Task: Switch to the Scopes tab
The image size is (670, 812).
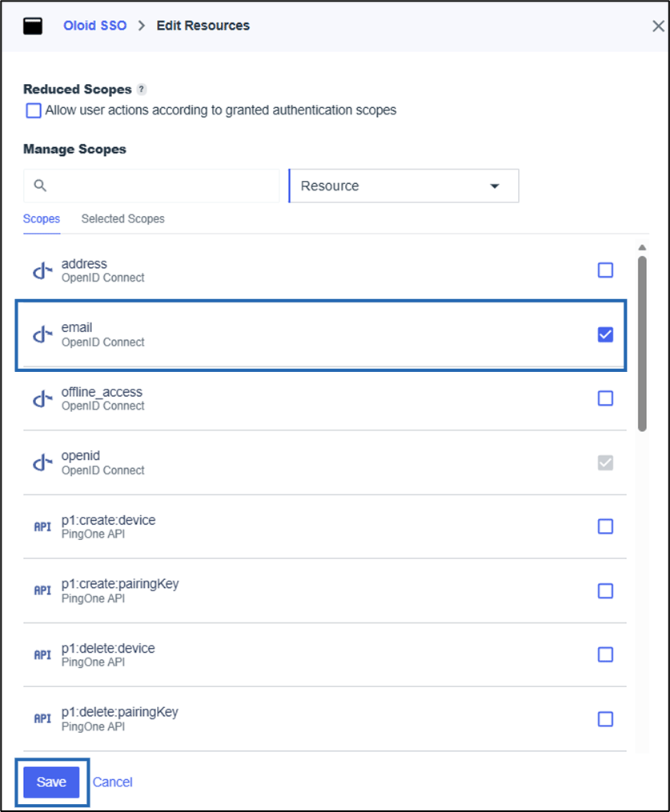Action: pyautogui.click(x=42, y=219)
